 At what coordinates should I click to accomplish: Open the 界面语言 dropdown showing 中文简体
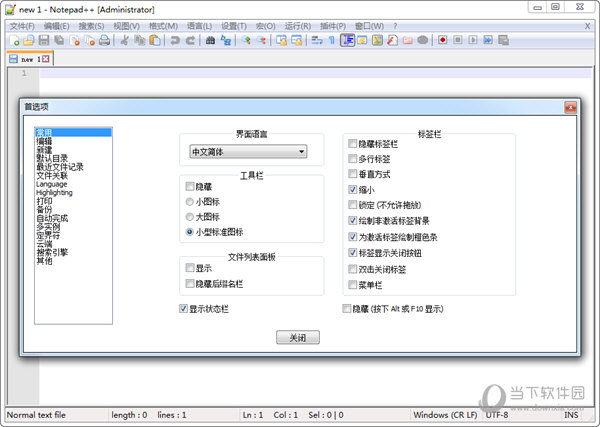point(248,152)
